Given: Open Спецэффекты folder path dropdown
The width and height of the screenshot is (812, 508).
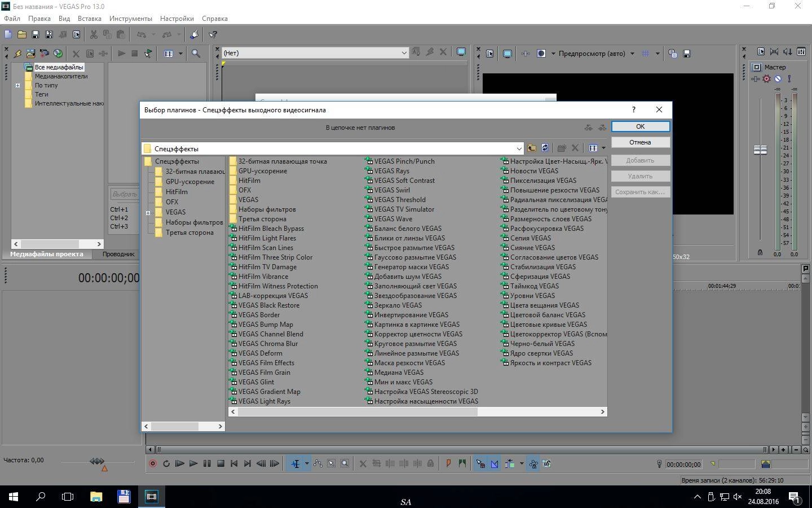Looking at the screenshot, I should (x=519, y=148).
